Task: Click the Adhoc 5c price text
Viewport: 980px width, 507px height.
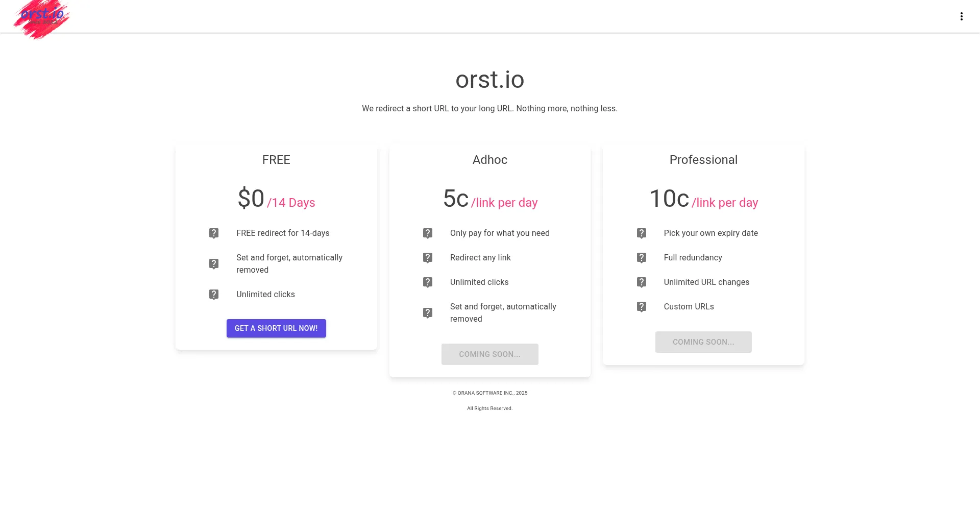Action: click(x=456, y=199)
